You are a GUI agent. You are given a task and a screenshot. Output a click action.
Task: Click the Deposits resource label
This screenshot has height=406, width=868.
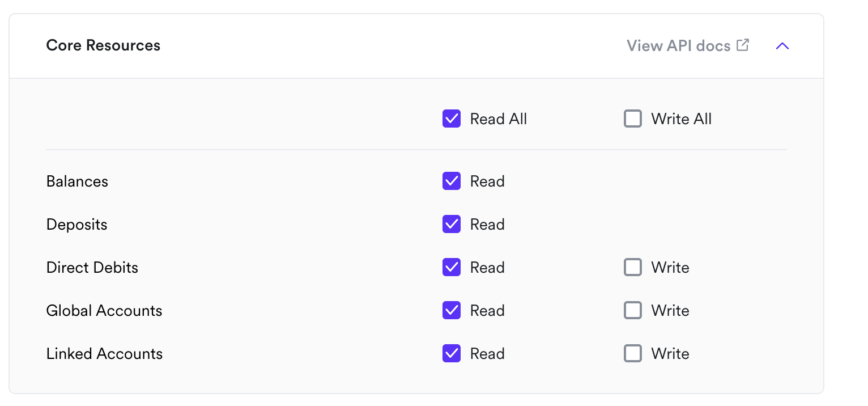tap(76, 225)
